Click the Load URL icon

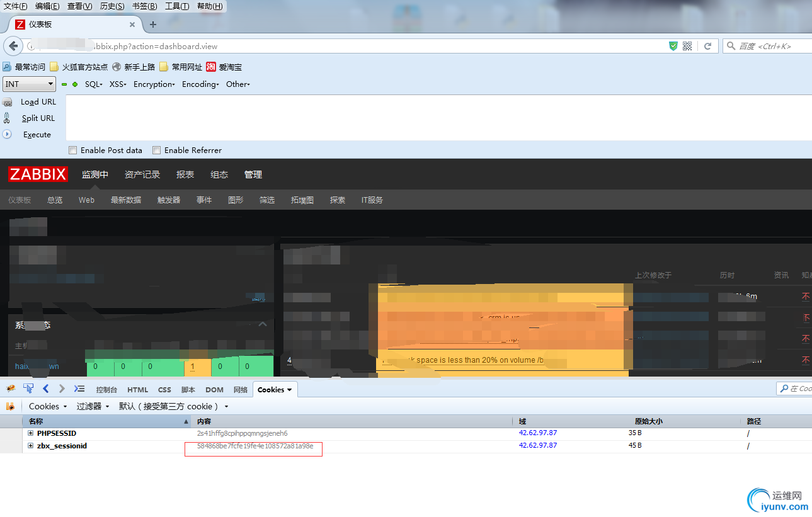coord(8,102)
